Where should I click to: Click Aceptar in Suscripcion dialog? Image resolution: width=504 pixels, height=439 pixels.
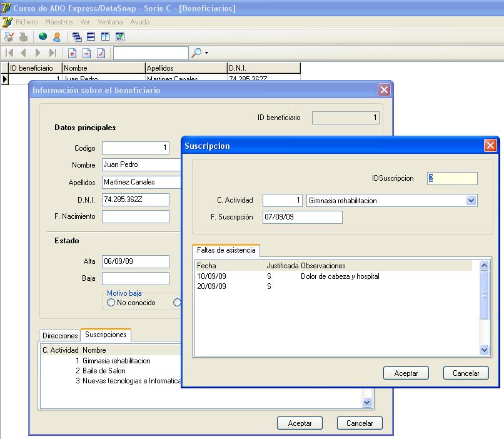tap(406, 373)
